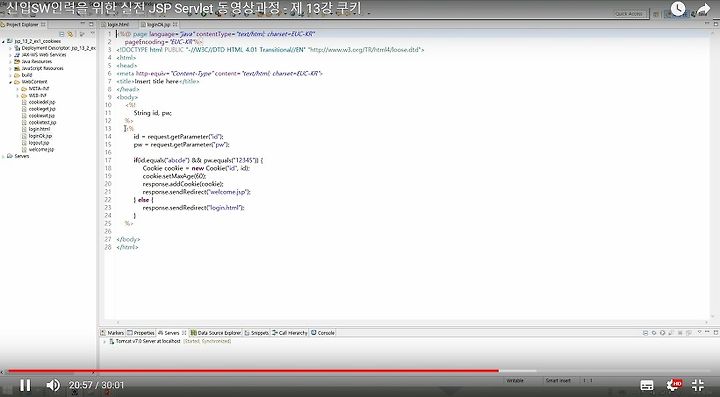Switch to the login.html editor tab
This screenshot has height=397, width=720.
click(118, 24)
